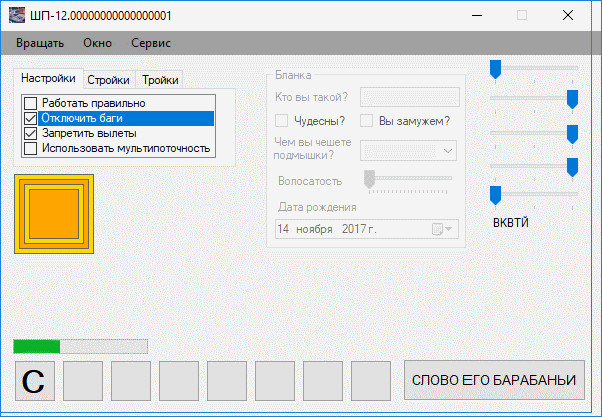
Task: Switch to the Тройки tab
Action: (159, 80)
